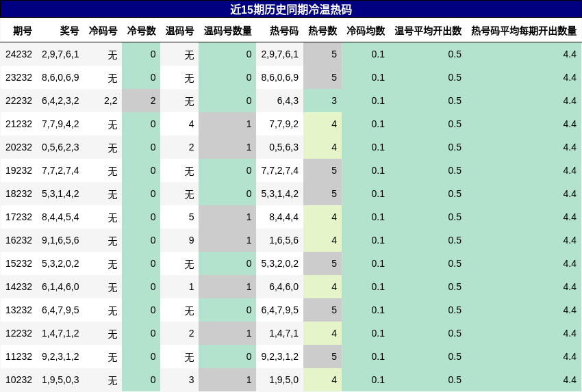Click hot numbers 6,4,6,0
This screenshot has height=392, width=582.
point(284,287)
